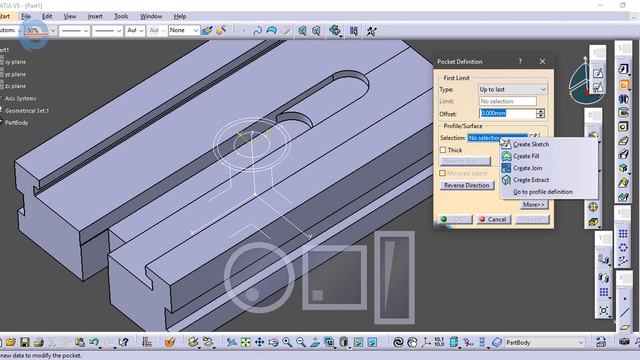
Task: Click the Fly Mode icon
Action: [231, 342]
